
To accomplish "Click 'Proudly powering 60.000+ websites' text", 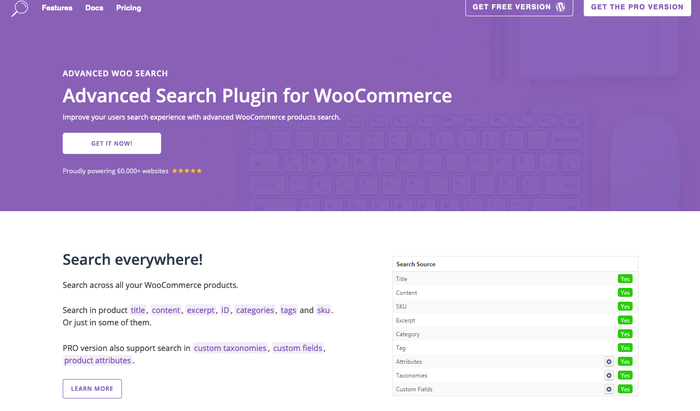I will pos(115,171).
